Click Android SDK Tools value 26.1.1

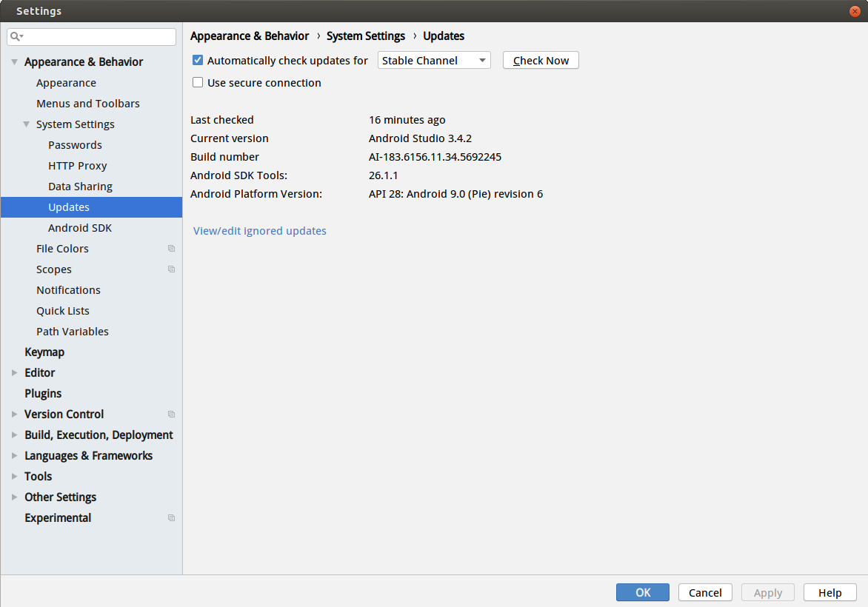point(383,175)
